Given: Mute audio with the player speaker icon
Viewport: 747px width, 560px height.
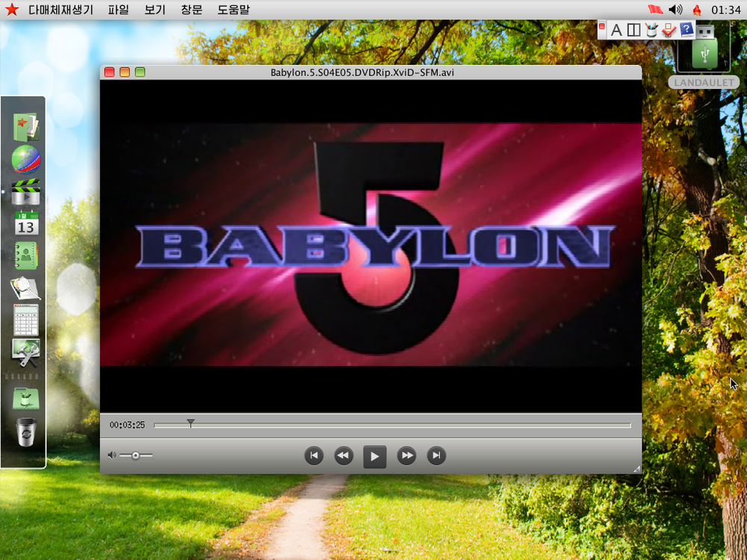Looking at the screenshot, I should 111,455.
